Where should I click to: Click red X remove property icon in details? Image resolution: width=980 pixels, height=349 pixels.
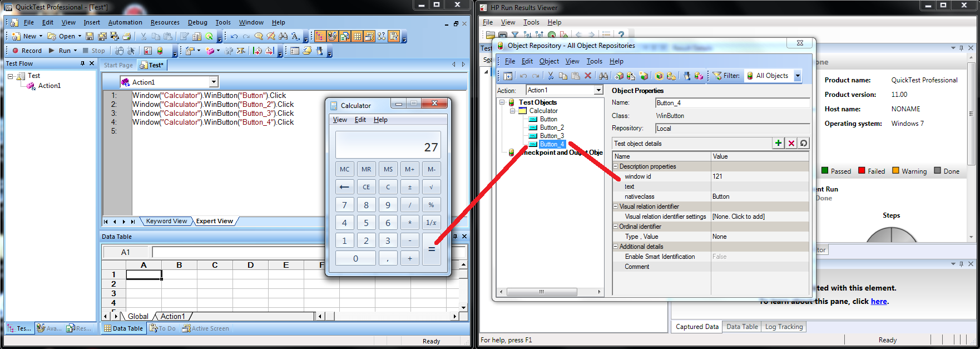point(791,143)
